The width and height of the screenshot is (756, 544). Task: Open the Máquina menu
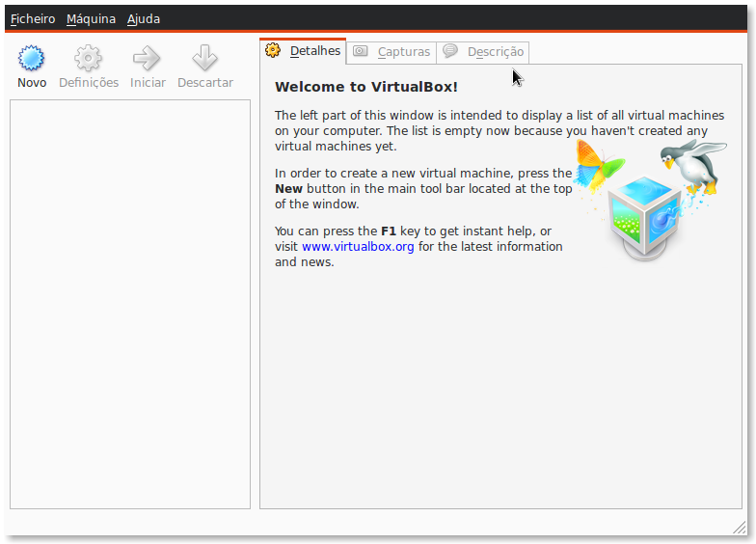[x=91, y=19]
